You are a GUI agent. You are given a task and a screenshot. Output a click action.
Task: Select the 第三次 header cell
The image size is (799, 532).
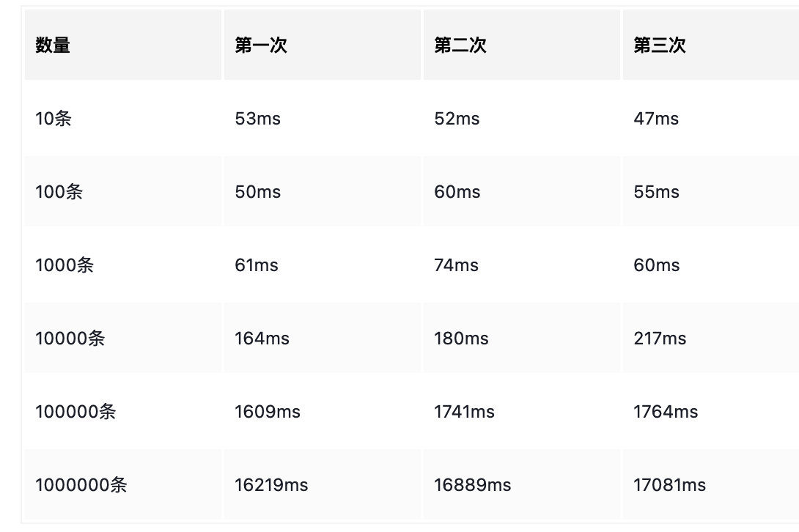click(711, 45)
